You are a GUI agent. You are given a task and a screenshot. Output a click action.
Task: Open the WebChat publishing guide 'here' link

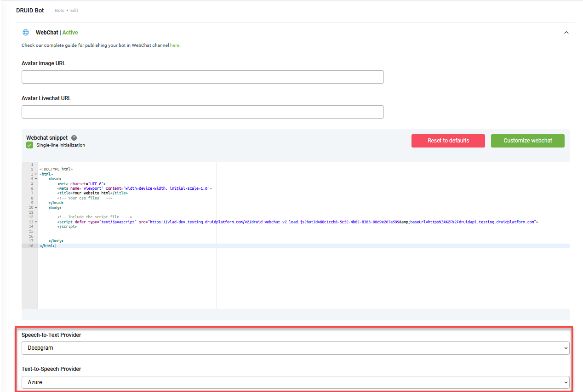(x=175, y=45)
